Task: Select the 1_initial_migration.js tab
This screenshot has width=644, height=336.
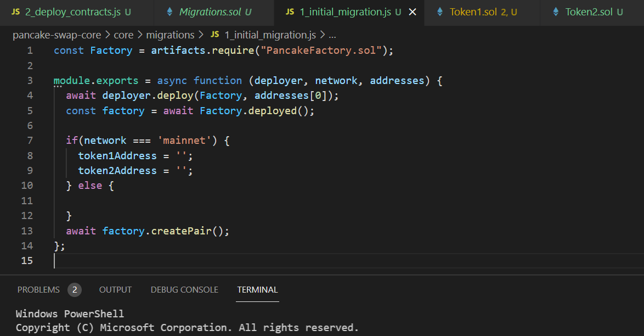Action: pyautogui.click(x=349, y=12)
